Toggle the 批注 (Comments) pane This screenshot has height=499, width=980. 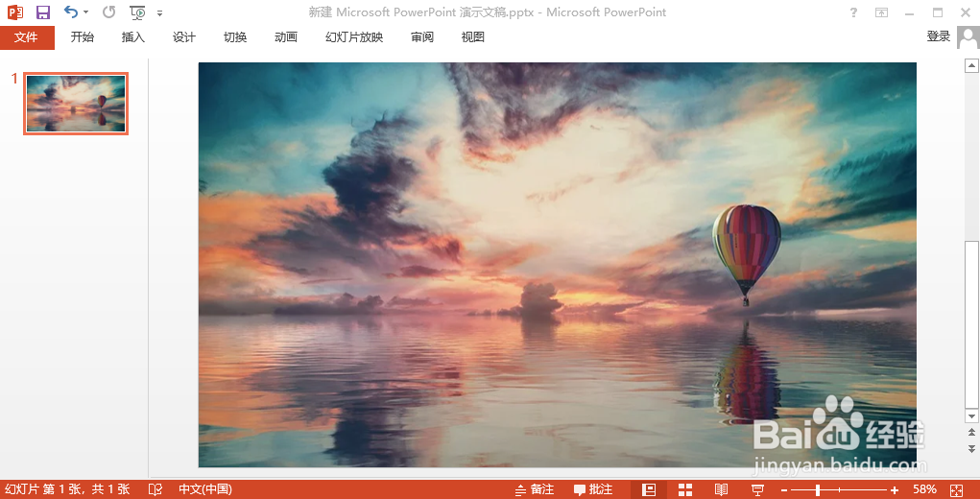click(593, 489)
